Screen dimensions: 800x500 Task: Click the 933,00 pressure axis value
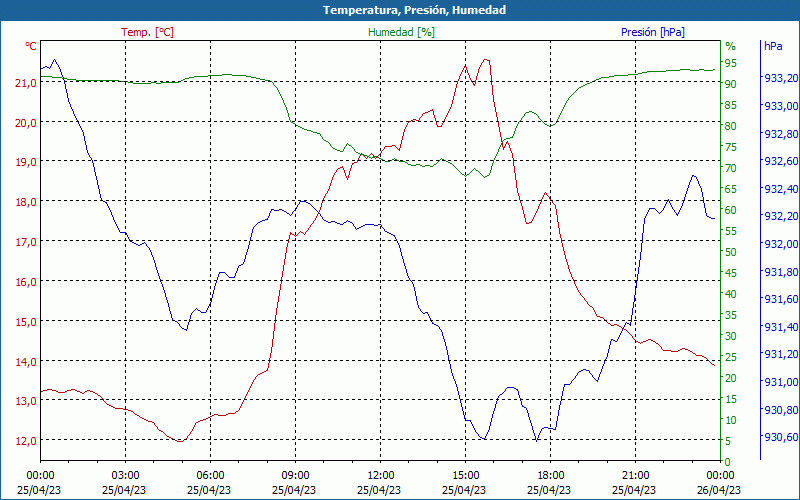point(781,106)
